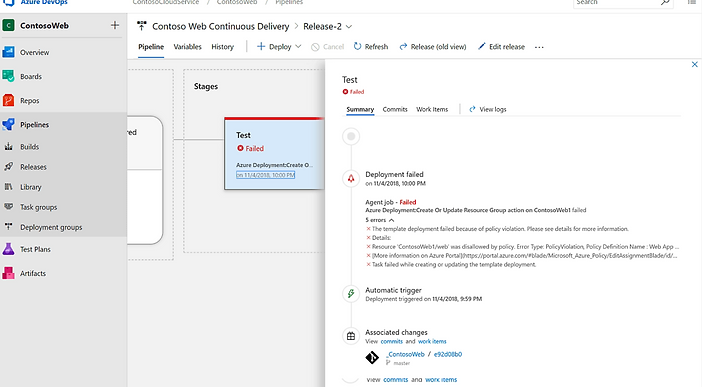
Task: Click Contoso Web Continuous Delivery breadcrumb
Action: [x=221, y=26]
